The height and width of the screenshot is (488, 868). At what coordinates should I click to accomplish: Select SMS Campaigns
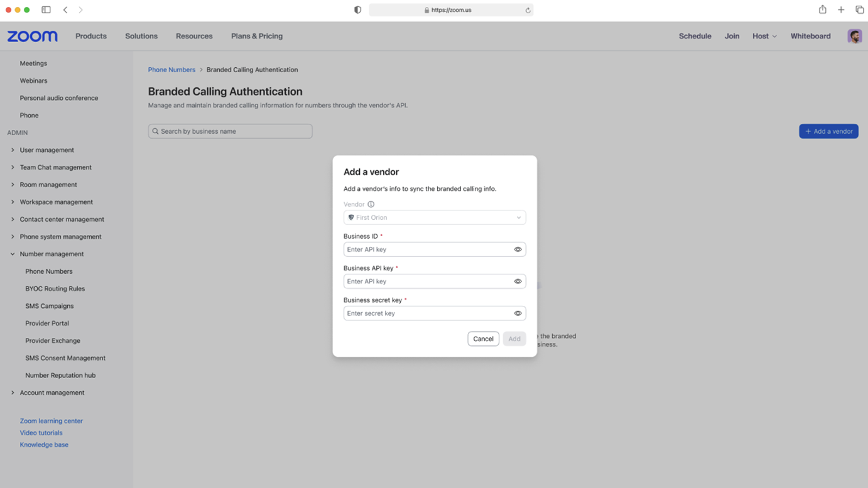[x=50, y=306]
